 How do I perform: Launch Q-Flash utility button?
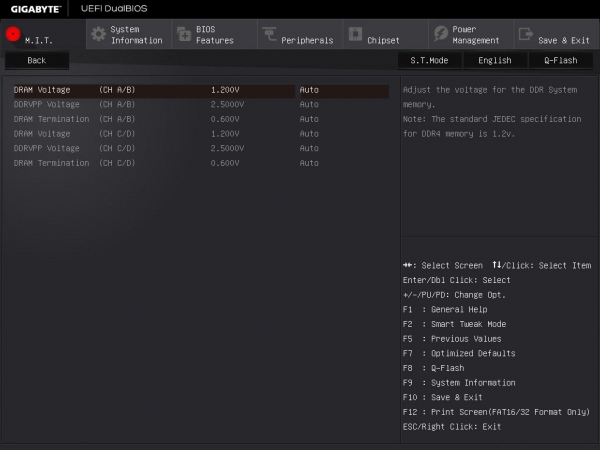[x=561, y=60]
